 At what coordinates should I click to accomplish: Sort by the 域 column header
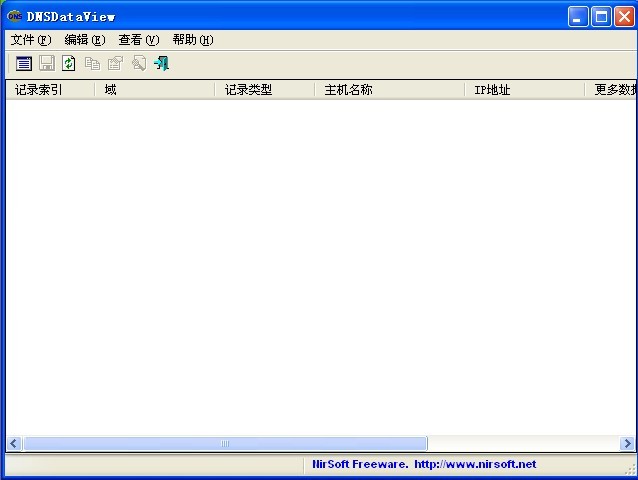(155, 89)
